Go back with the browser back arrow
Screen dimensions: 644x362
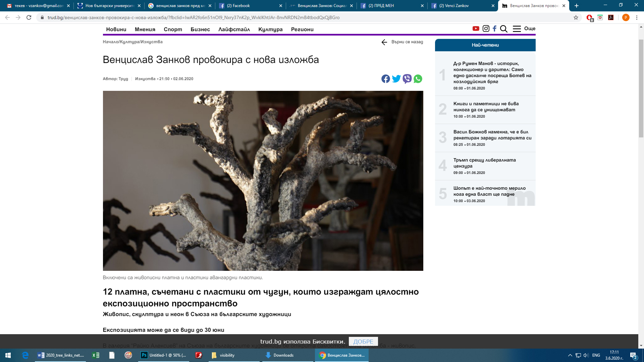click(x=7, y=17)
